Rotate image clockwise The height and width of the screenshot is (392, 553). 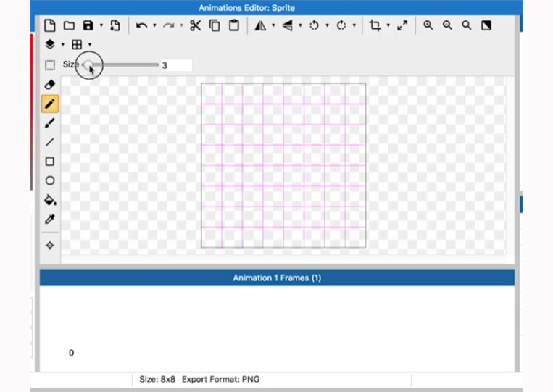(341, 25)
